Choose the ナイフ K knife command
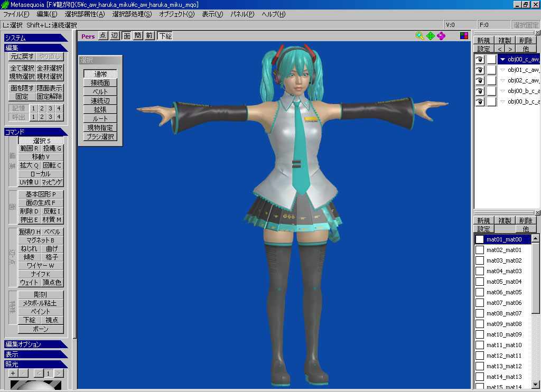Image resolution: width=541 pixels, height=392 pixels. (41, 274)
